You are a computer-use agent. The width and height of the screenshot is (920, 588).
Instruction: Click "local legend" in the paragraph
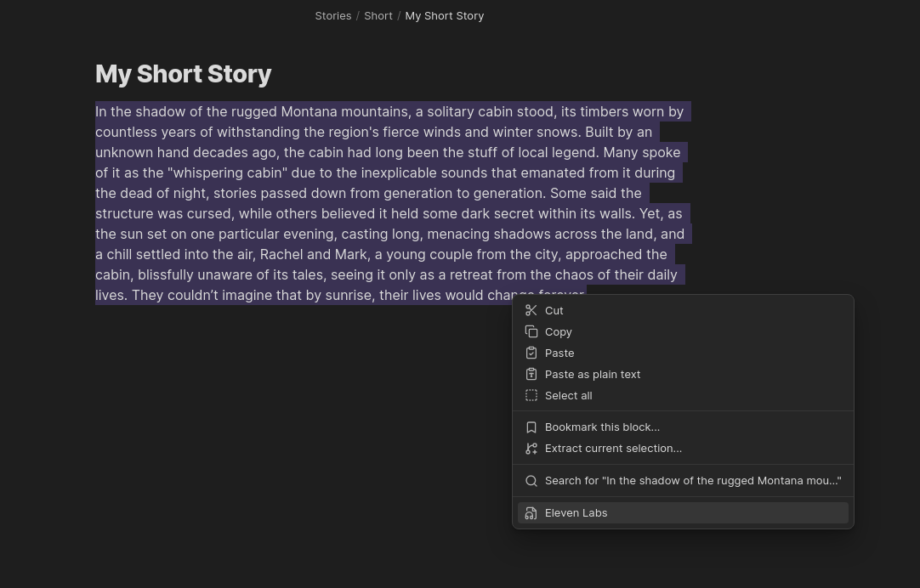(x=558, y=152)
